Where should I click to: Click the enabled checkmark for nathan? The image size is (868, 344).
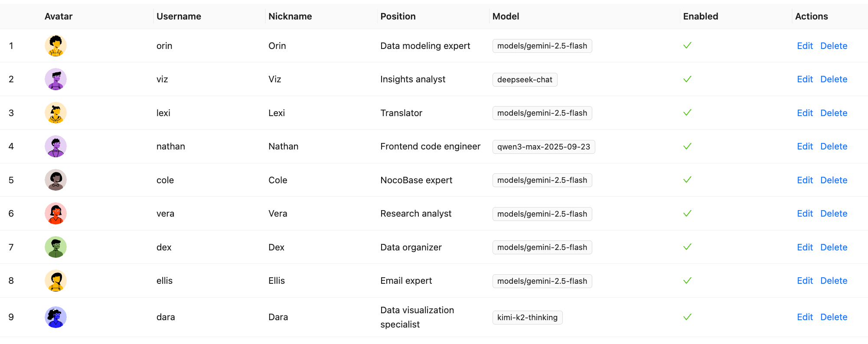(x=687, y=146)
